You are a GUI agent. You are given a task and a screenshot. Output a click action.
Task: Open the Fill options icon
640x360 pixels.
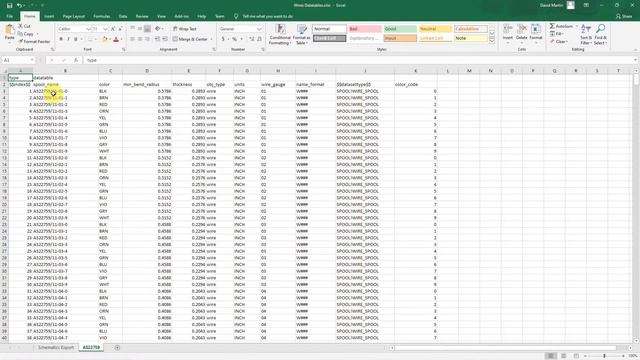(x=552, y=34)
